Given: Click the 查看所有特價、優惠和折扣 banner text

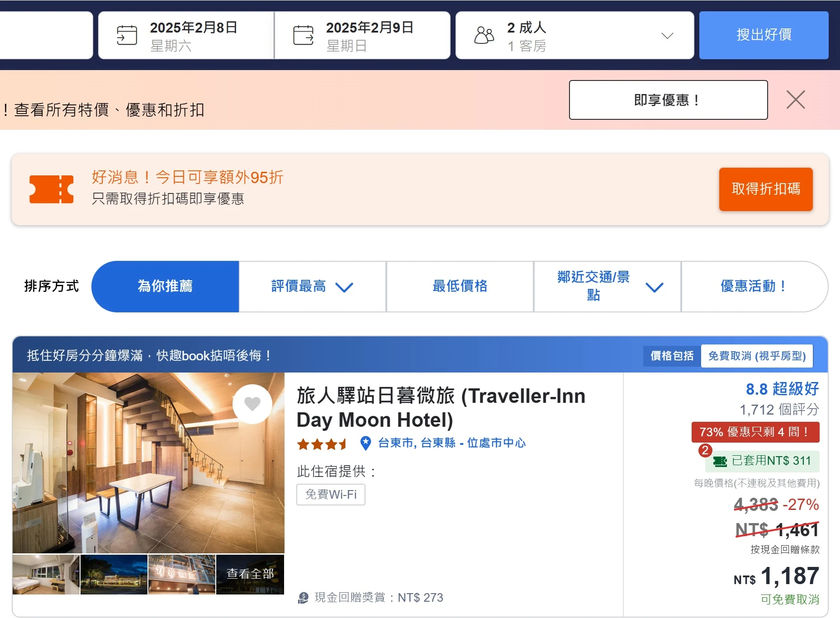Looking at the screenshot, I should point(109,110).
